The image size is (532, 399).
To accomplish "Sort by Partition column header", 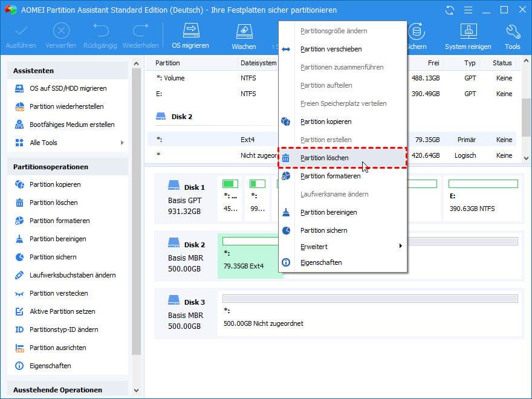I will 167,63.
